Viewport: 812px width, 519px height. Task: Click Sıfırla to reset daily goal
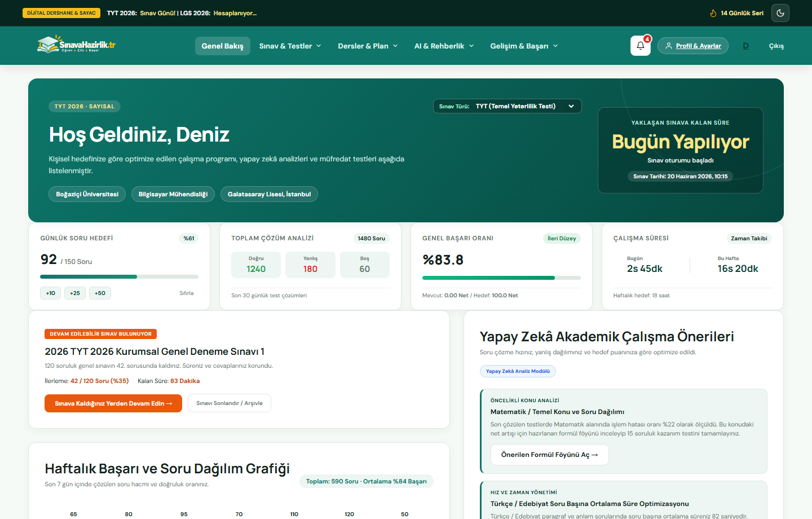187,293
